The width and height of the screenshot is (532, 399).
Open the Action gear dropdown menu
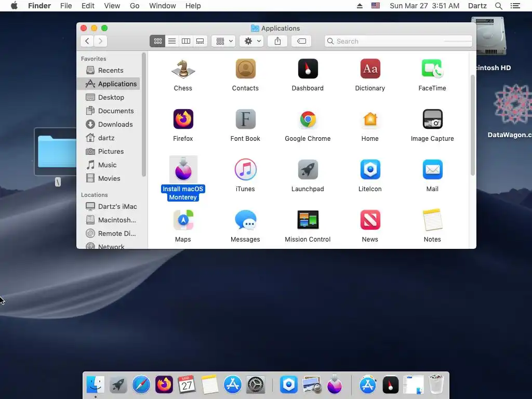point(252,41)
